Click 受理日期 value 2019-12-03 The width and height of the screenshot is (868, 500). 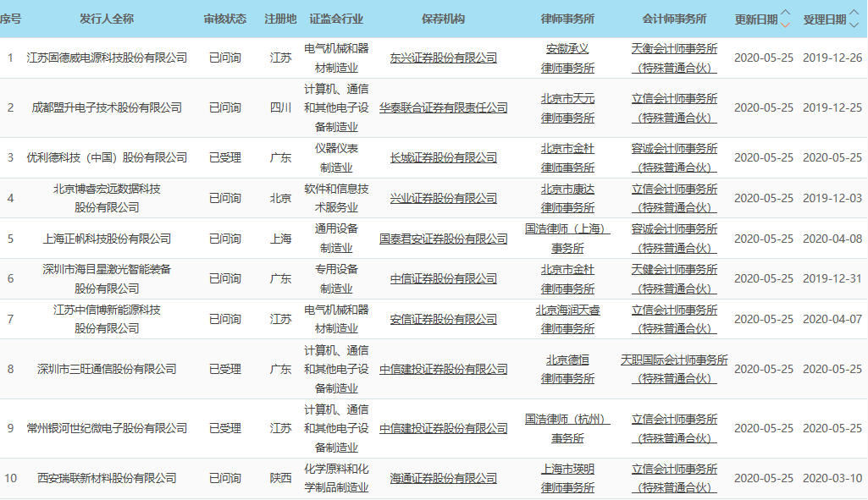click(x=832, y=198)
